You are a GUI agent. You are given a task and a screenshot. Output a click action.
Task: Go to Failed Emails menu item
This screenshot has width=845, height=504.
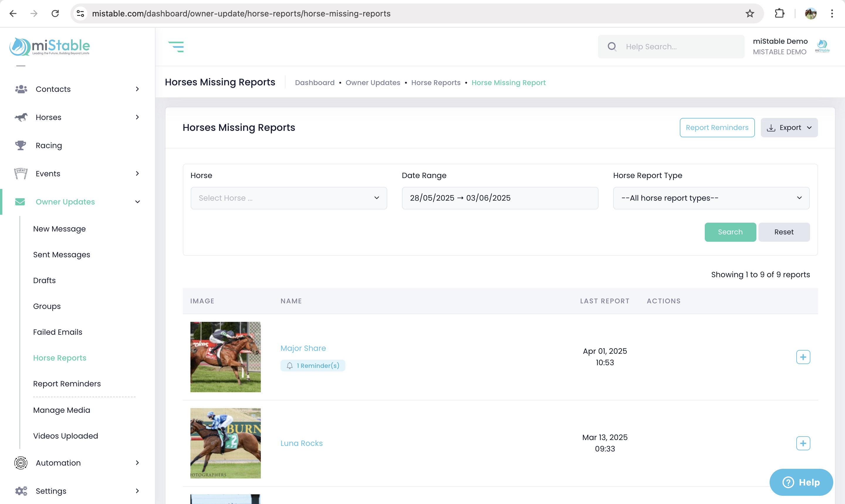pyautogui.click(x=58, y=332)
